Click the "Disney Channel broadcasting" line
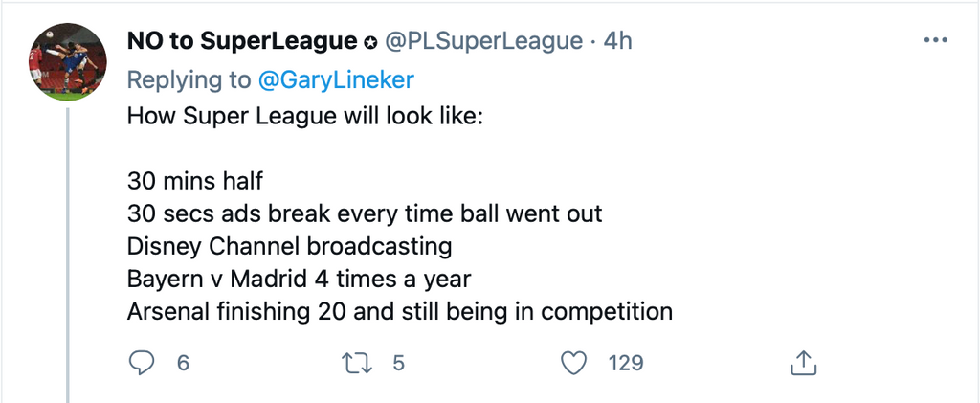Image resolution: width=980 pixels, height=403 pixels. click(289, 245)
